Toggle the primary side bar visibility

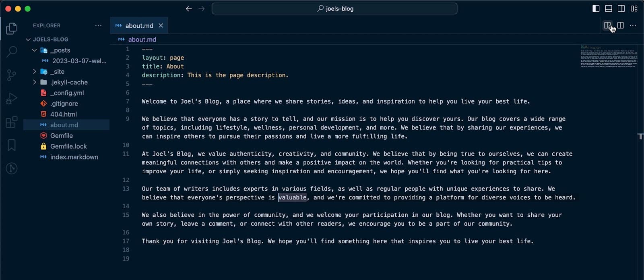pyautogui.click(x=596, y=8)
